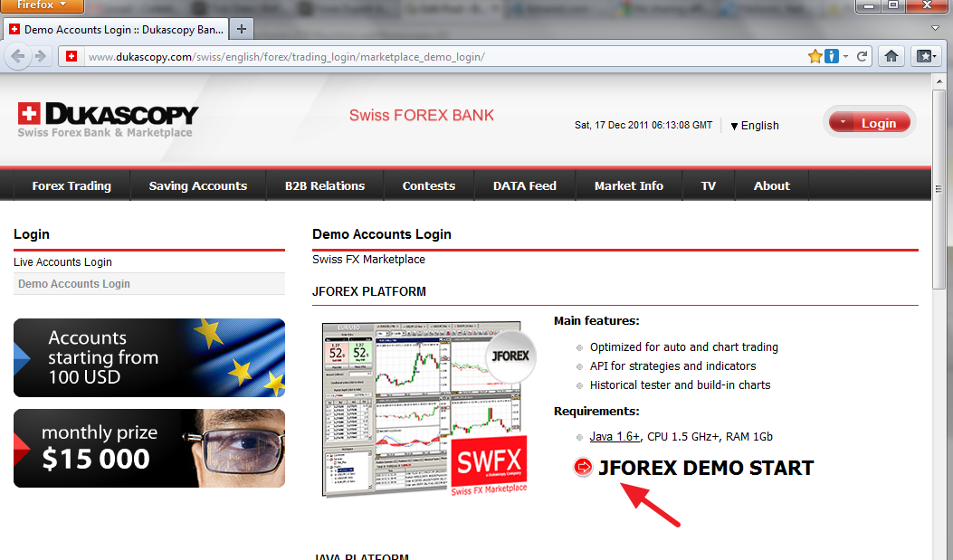Click the page vertical scrollbar thumb
The width and height of the screenshot is (953, 560).
coord(939,189)
